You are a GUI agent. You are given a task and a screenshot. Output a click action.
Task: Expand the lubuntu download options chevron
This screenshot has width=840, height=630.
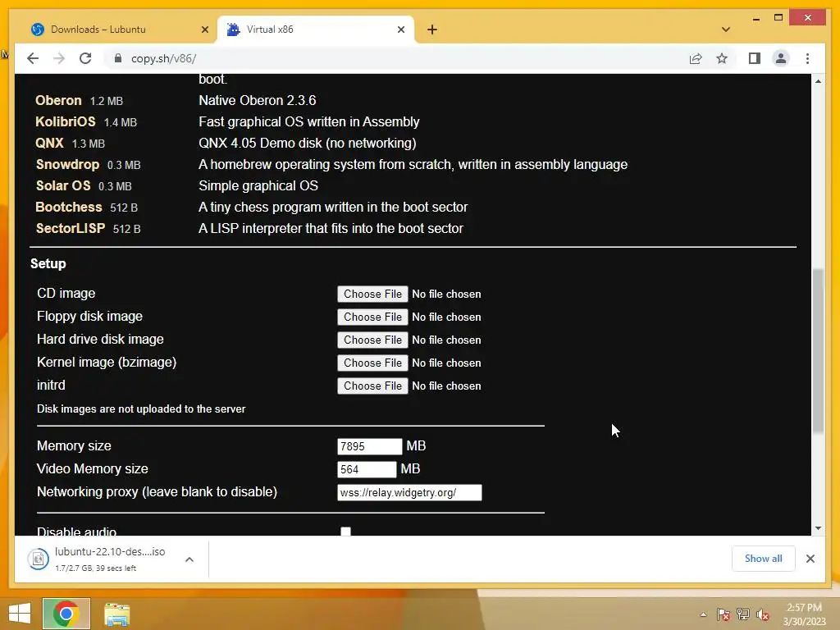pyautogui.click(x=189, y=559)
